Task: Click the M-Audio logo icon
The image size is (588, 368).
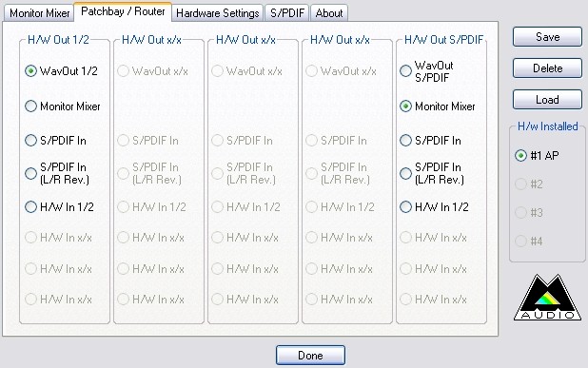Action: coord(547,298)
